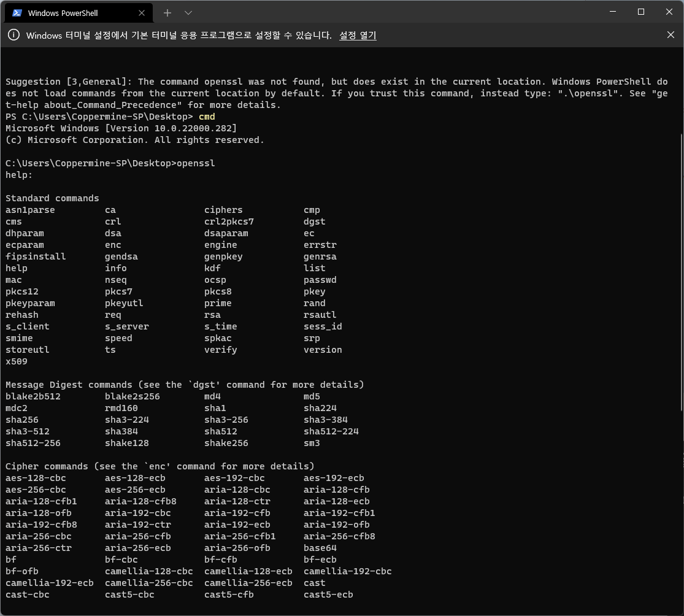Click the 'storeutl' command text

[28, 350]
